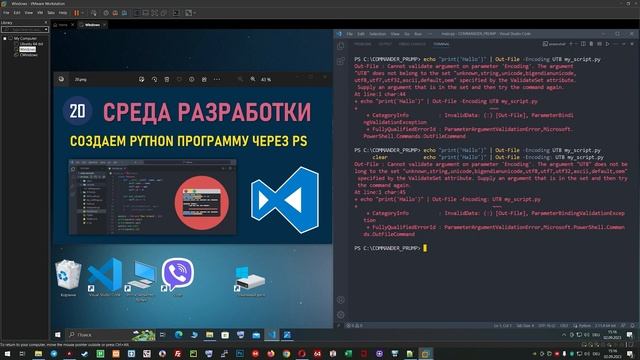Image resolution: width=640 pixels, height=360 pixels.
Task: Open the VMware VM menu
Action: click(x=40, y=13)
